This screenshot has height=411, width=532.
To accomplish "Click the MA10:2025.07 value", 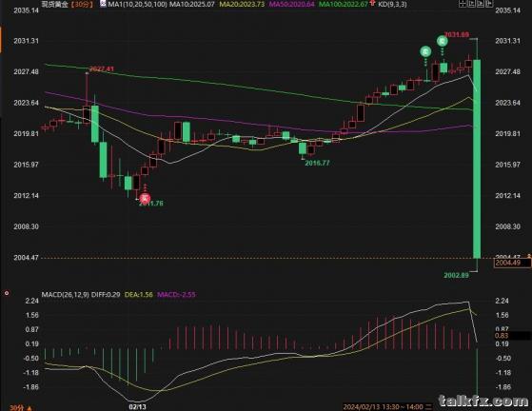I will [192, 4].
